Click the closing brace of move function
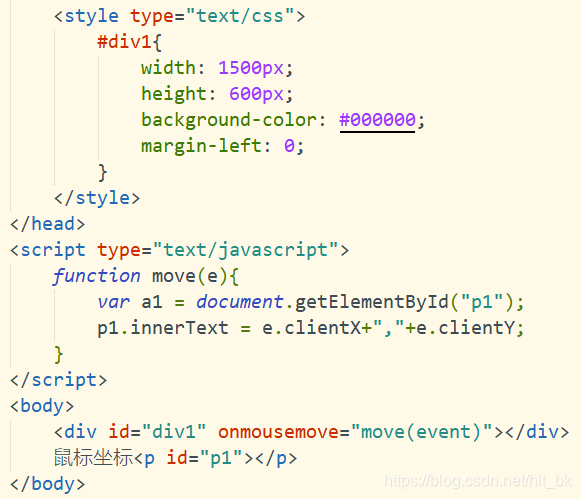Viewport: 581px width, 499px height. pos(59,354)
